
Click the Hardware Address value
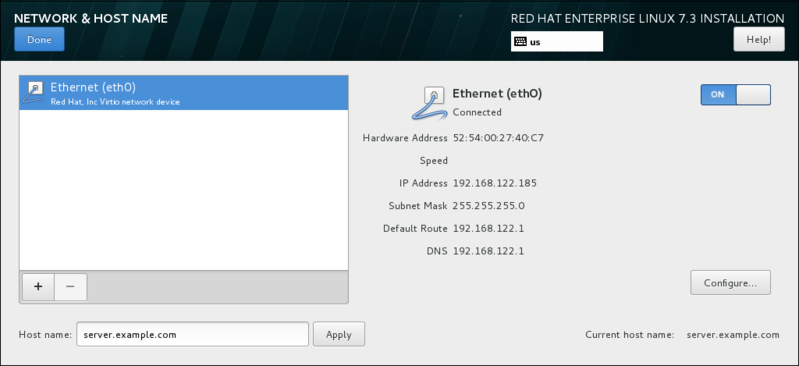(x=498, y=138)
